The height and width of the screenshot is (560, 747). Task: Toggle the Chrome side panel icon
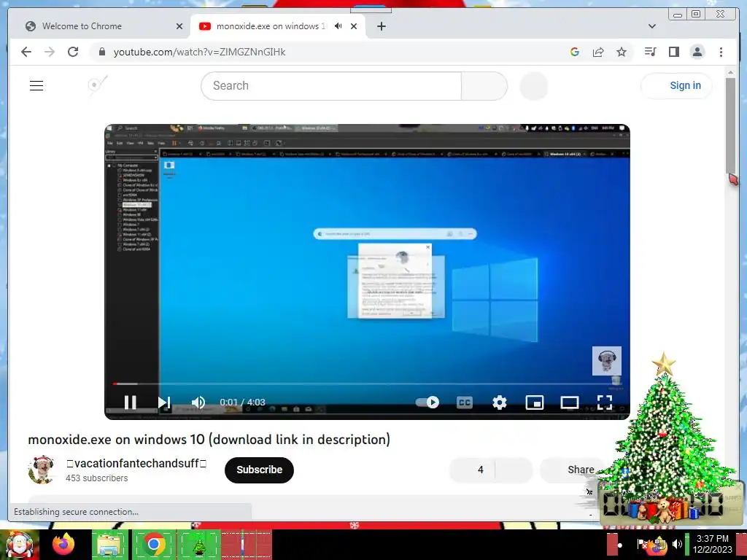(x=673, y=52)
